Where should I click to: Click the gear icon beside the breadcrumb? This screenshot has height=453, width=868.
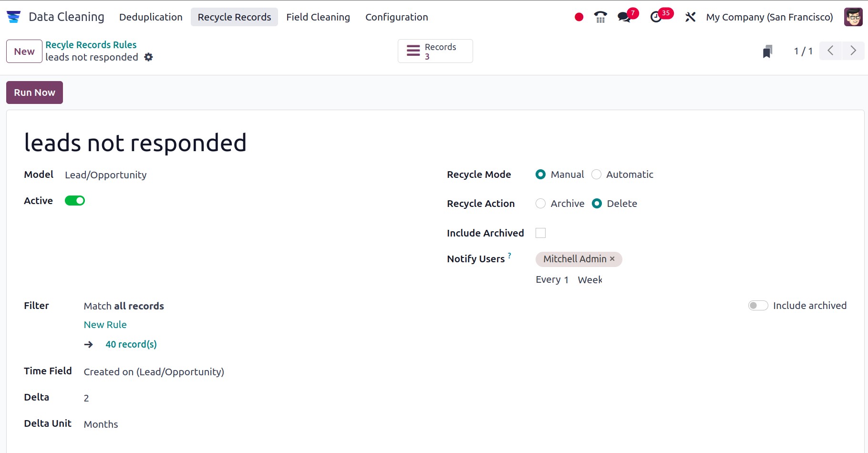coord(148,57)
